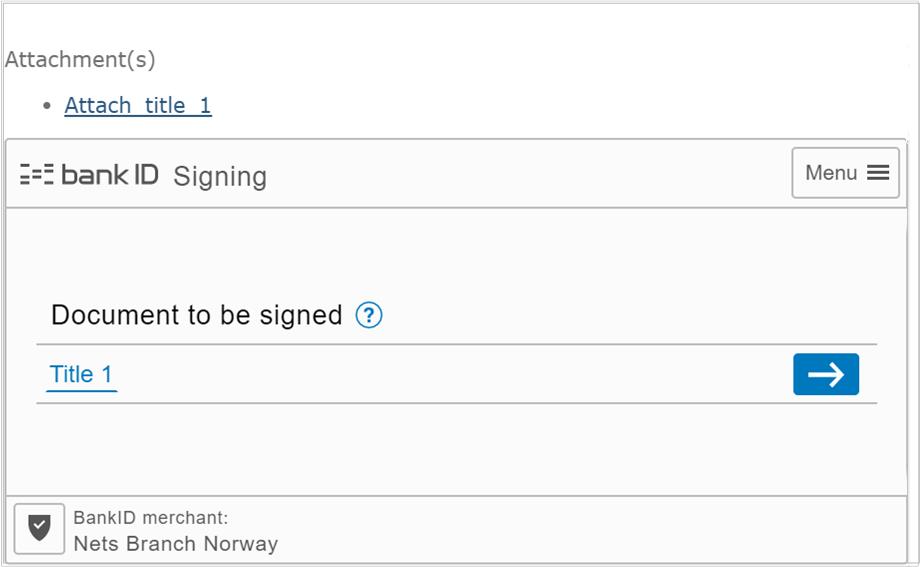
Task: Open the Title 1 document link
Action: 81,374
